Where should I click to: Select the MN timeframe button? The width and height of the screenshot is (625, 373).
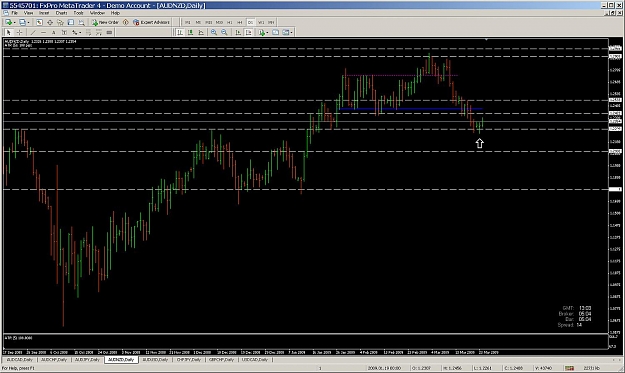(271, 22)
